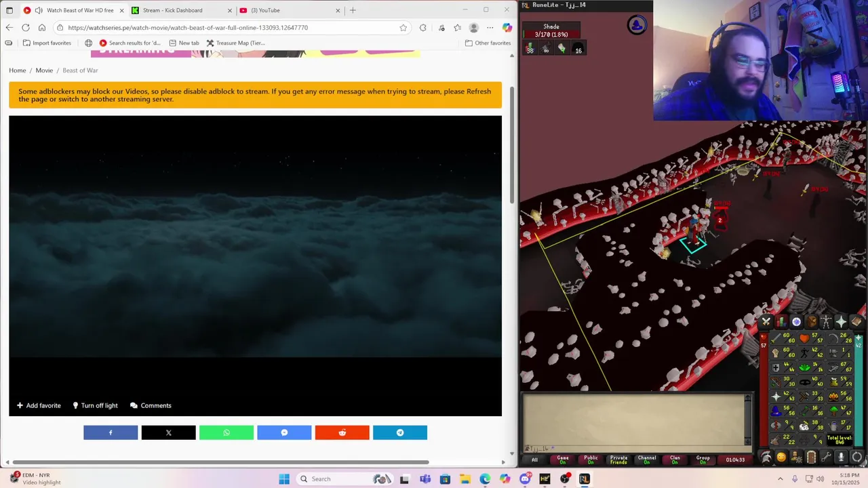Screen dimensions: 868x488
Task: Select the Watch Beast of War tab
Action: tap(73, 10)
